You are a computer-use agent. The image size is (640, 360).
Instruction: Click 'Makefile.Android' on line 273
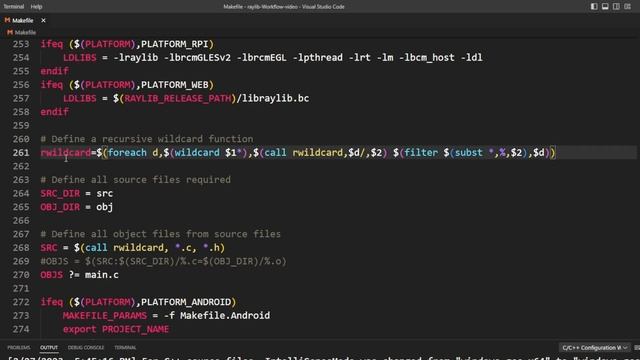225,316
